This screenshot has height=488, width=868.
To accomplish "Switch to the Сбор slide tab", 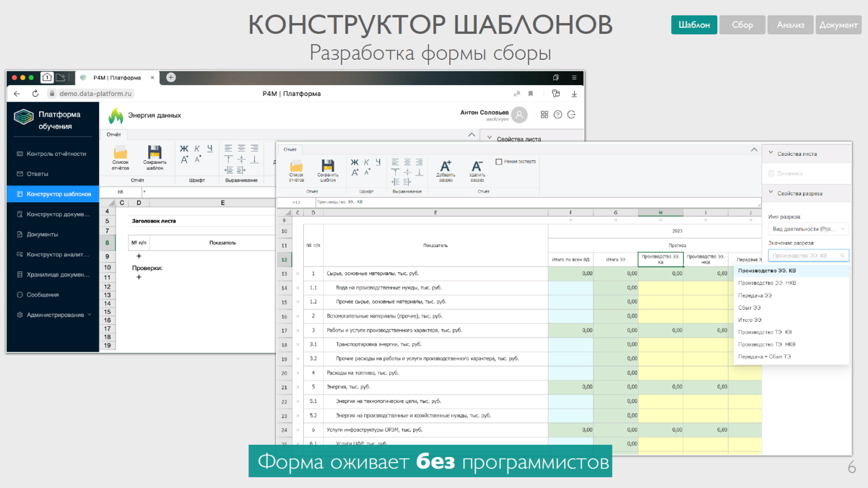I will (743, 25).
